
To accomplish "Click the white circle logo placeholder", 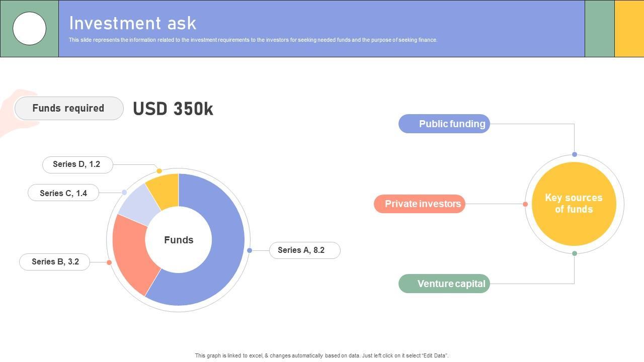I will (29, 29).
